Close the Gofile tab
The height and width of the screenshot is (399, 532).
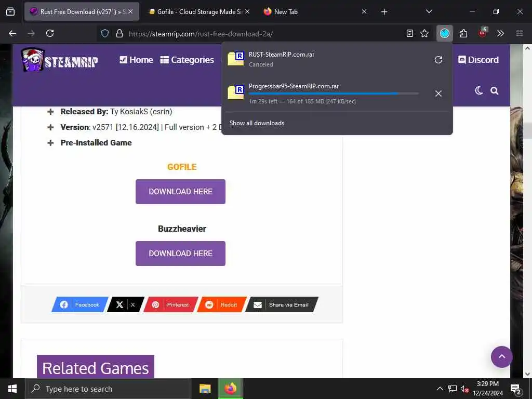click(247, 11)
